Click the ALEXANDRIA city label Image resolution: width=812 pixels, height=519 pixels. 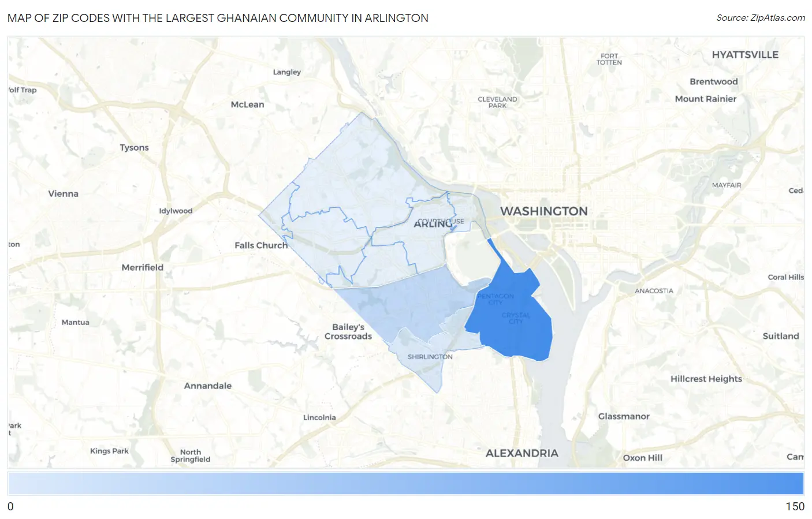(522, 453)
